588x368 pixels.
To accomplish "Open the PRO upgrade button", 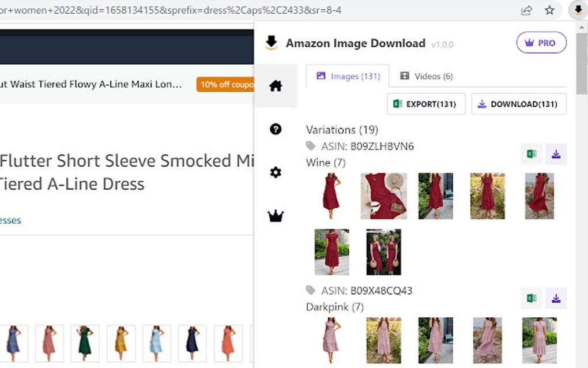I will click(541, 43).
